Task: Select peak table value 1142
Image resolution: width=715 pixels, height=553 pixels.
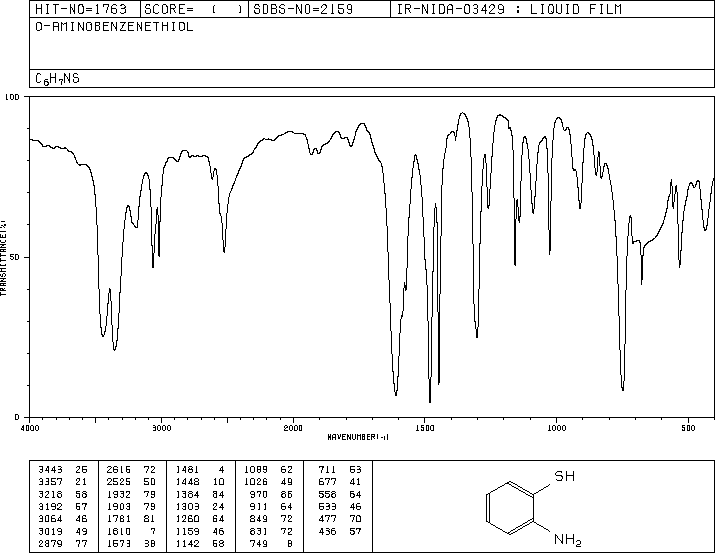Action: point(187,544)
